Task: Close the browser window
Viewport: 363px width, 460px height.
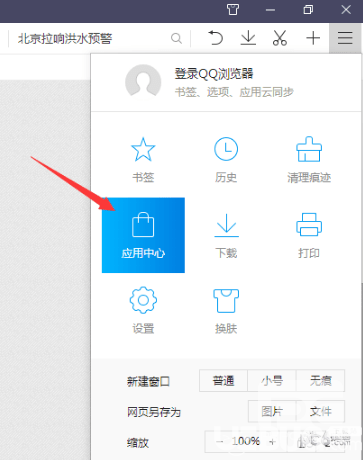Action: (346, 9)
